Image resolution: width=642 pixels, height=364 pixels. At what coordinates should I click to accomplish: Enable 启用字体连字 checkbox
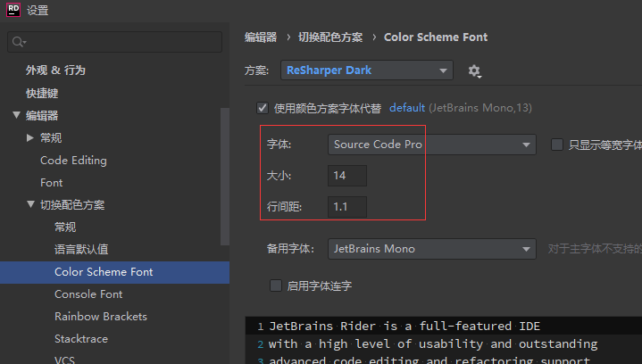pyautogui.click(x=276, y=285)
